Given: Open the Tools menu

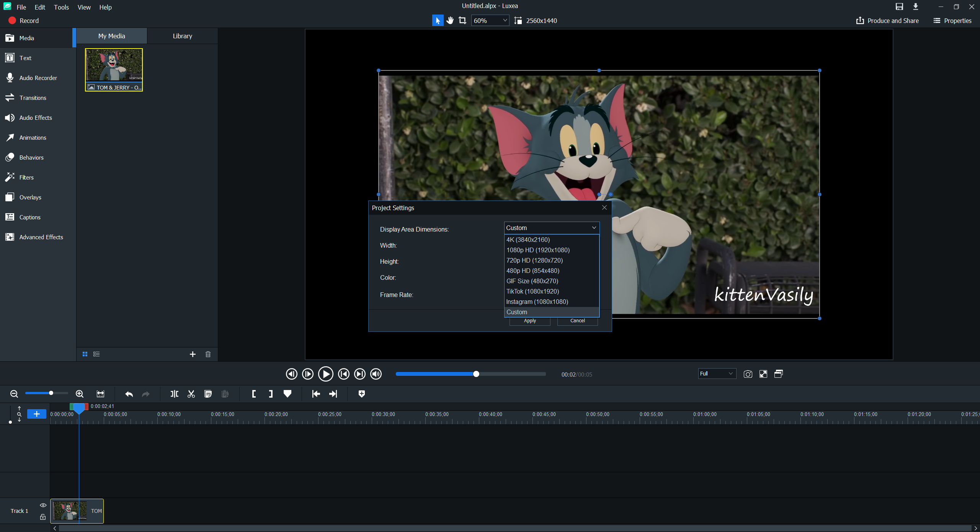Looking at the screenshot, I should pyautogui.click(x=61, y=7).
